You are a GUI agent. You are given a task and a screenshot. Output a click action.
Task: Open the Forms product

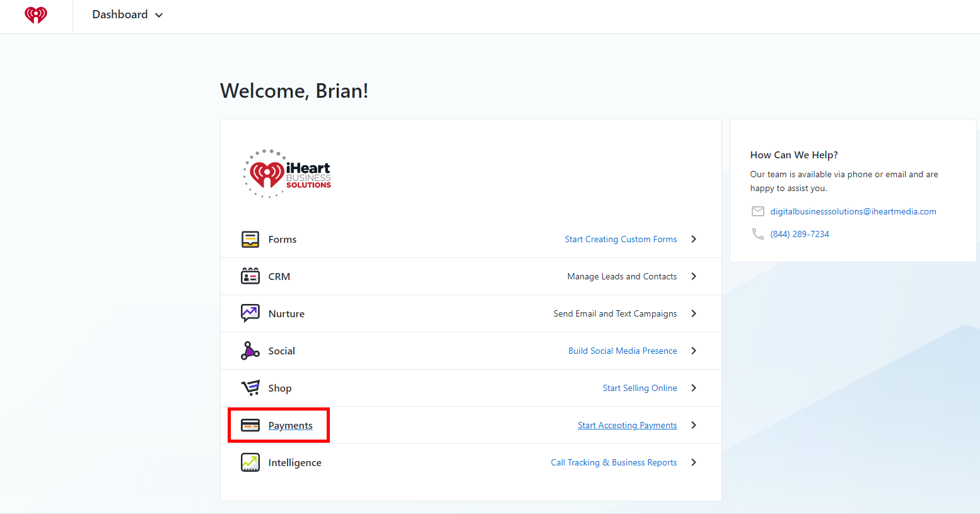(x=282, y=239)
